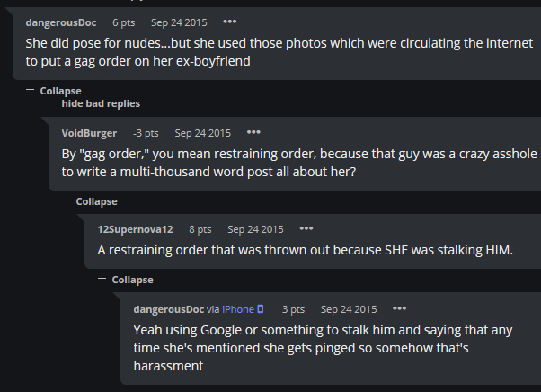Open more options on dangerousDoc's iPhone reply
Image resolution: width=541 pixels, height=392 pixels.
tap(400, 308)
